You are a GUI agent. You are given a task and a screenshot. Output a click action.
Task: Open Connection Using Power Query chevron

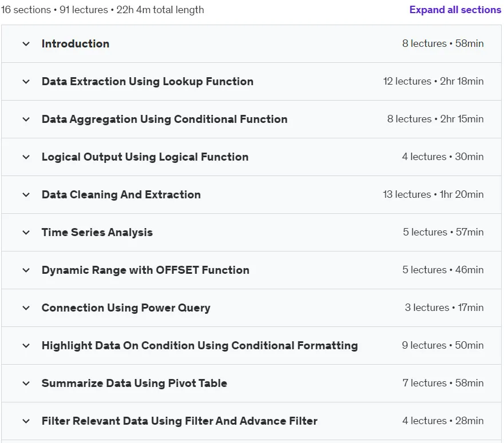[26, 308]
